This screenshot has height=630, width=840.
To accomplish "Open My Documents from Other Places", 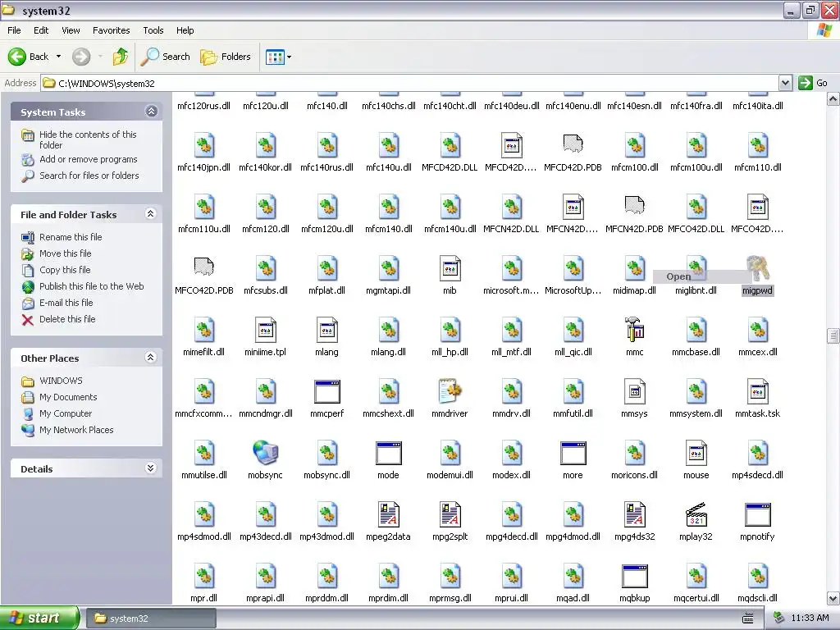I will click(x=68, y=397).
